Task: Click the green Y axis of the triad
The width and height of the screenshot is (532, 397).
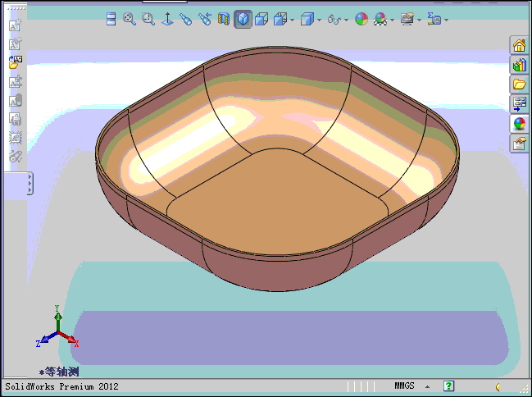Action: (58, 319)
